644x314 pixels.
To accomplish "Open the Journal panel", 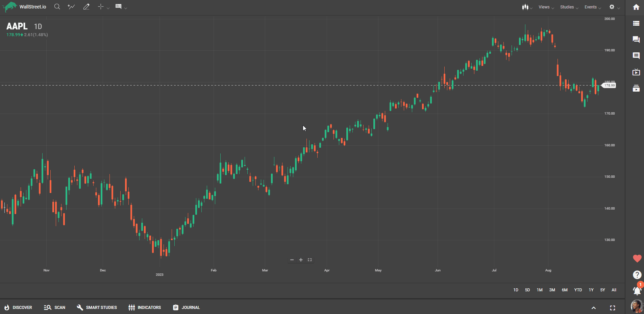I will [186, 308].
